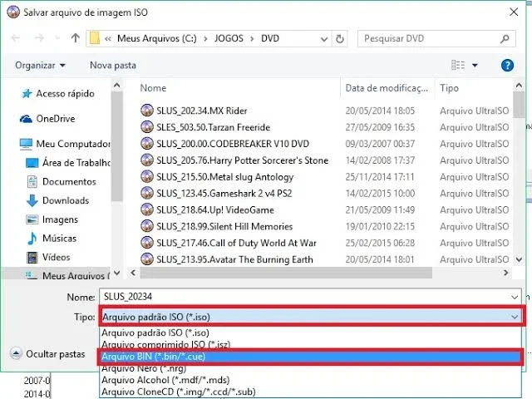Click Meus Arquivos (C:) breadcrumb
The width and height of the screenshot is (532, 399).
[157, 39]
